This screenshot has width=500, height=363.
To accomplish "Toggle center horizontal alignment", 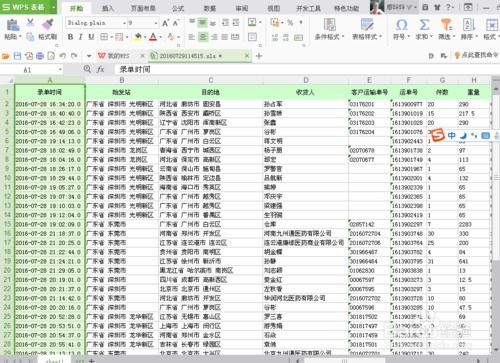I will click(x=203, y=37).
